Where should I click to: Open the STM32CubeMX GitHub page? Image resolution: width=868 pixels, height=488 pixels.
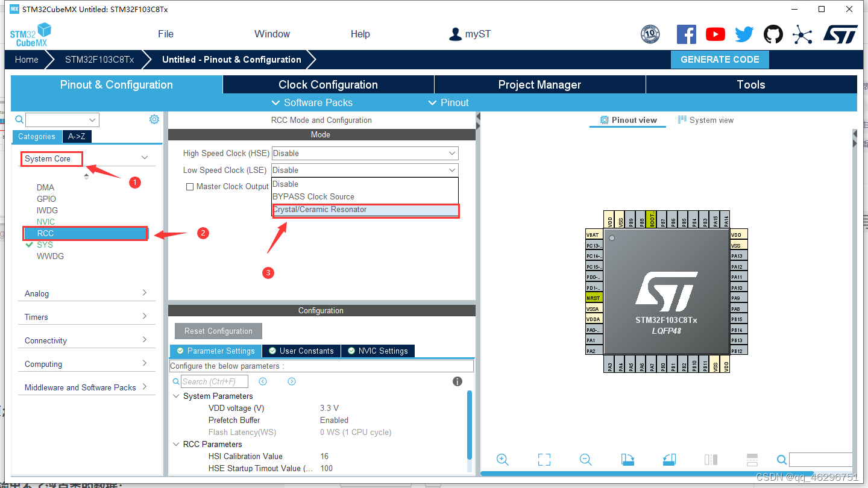773,34
